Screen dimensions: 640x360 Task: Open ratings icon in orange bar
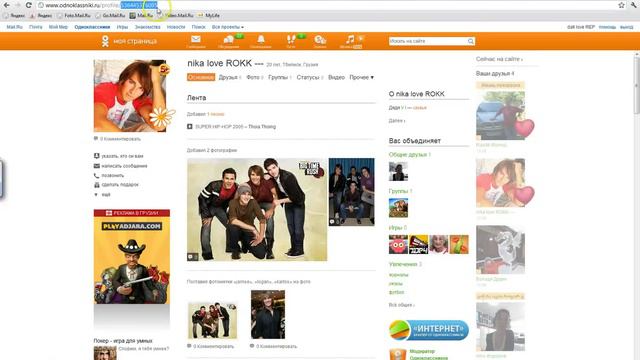(320, 40)
